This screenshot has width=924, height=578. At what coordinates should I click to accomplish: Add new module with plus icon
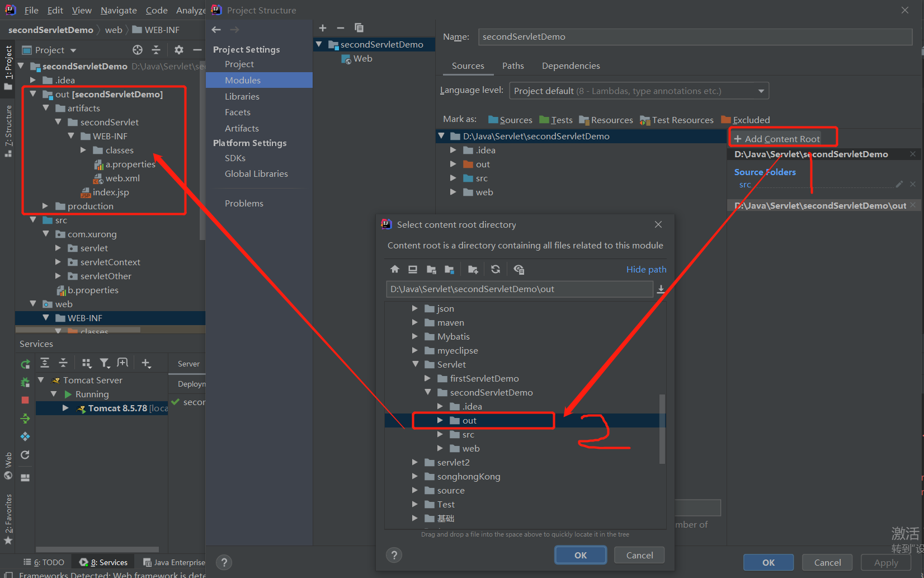[323, 28]
